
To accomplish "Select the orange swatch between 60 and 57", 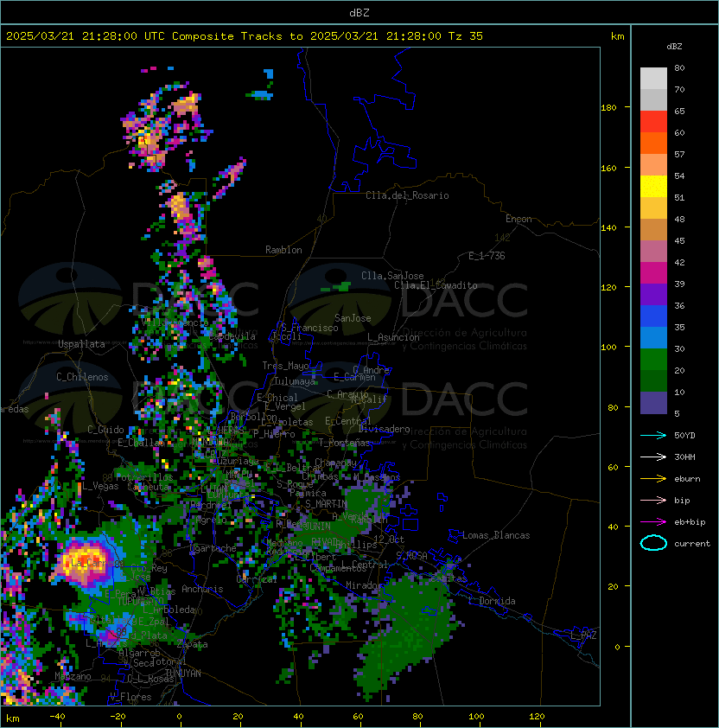I will (x=653, y=143).
